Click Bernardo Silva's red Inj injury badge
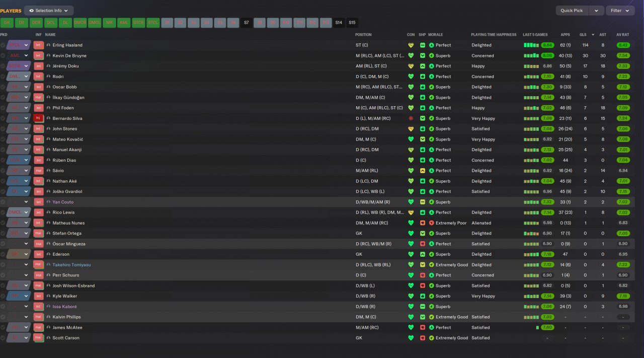644x358 pixels. [38, 118]
